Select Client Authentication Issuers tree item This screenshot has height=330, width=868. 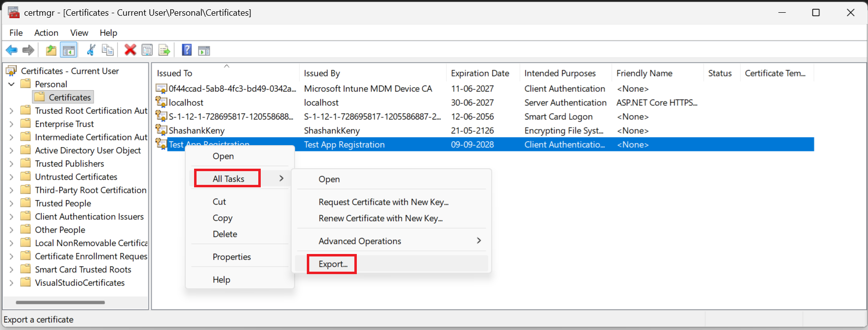[x=89, y=216]
